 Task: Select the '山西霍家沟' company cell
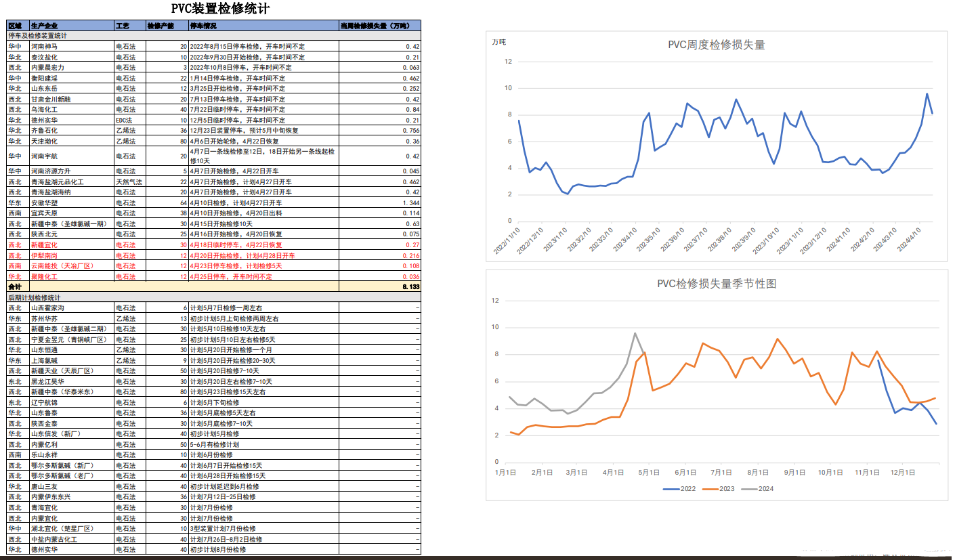(x=72, y=308)
